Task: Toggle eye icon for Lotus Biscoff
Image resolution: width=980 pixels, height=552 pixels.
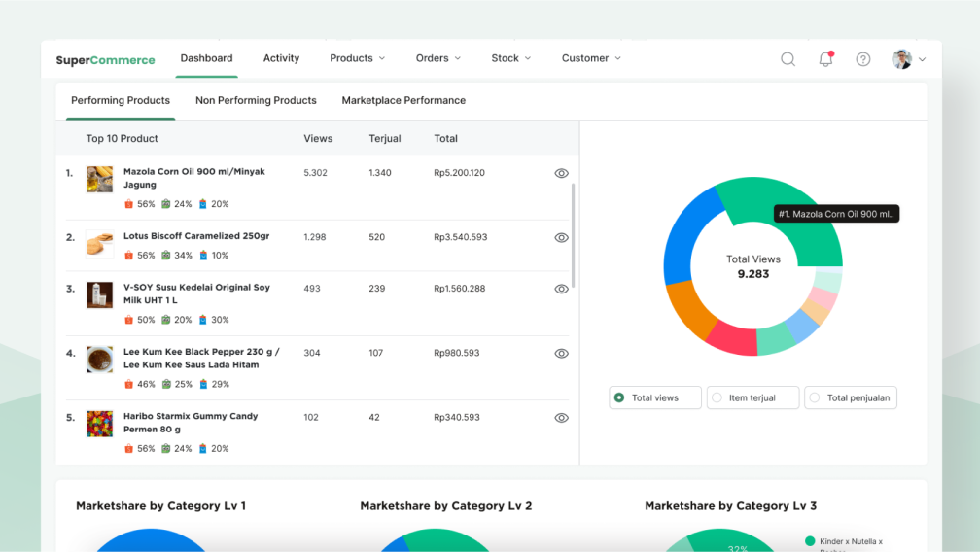Action: click(x=561, y=237)
